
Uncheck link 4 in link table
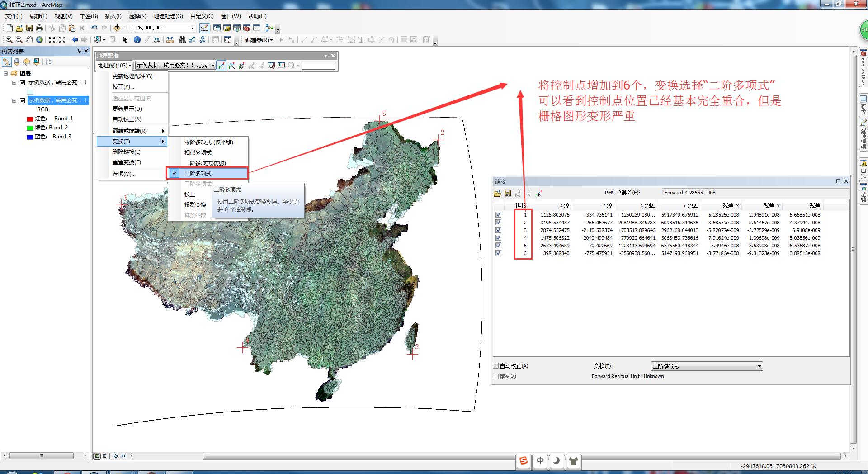498,238
